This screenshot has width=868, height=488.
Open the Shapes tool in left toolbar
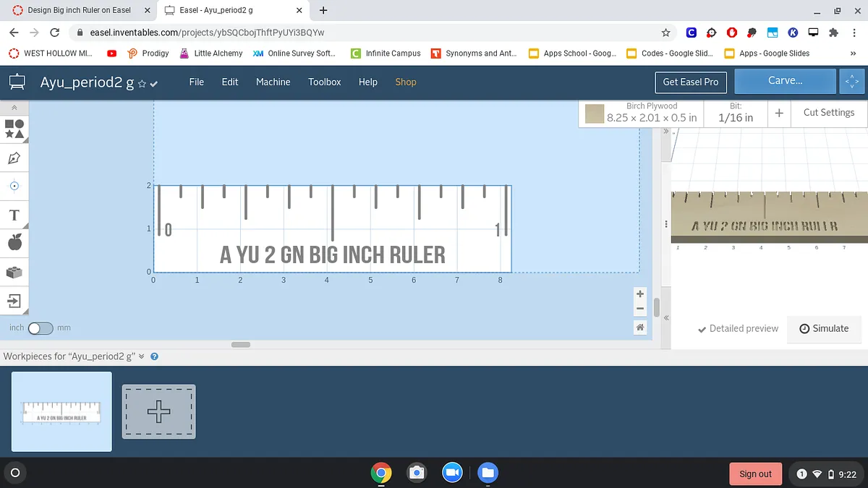14,129
